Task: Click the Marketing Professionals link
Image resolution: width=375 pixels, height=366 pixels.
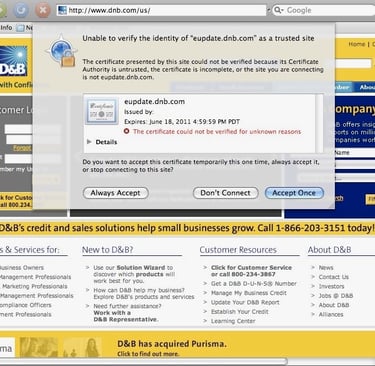Action: click(35, 286)
